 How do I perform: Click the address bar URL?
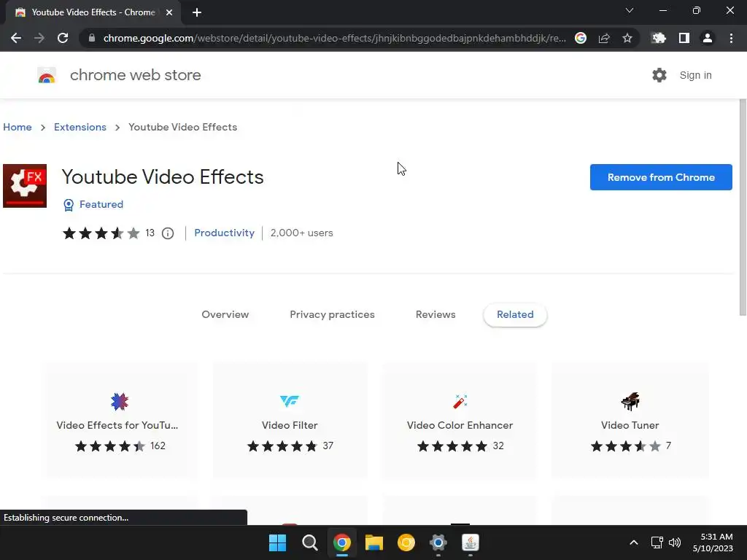334,38
